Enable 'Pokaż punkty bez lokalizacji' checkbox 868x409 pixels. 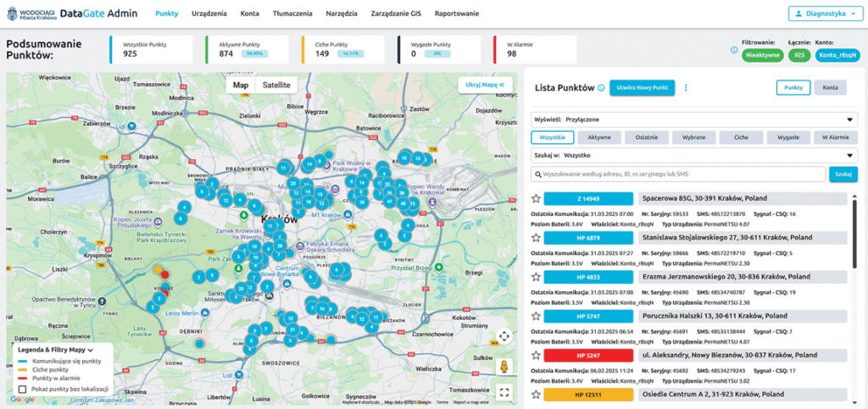(21, 388)
